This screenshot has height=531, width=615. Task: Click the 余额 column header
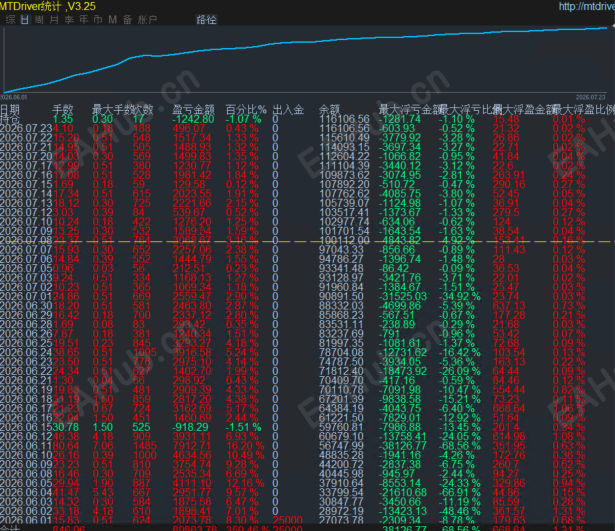(329, 109)
